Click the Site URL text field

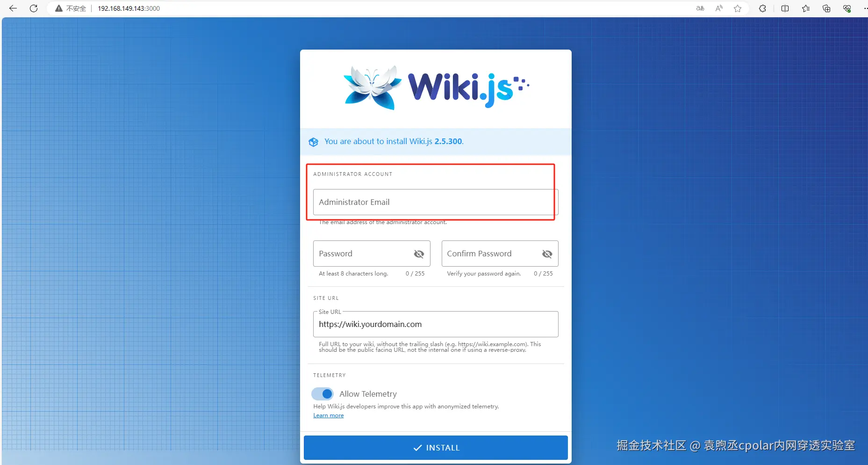pos(436,324)
